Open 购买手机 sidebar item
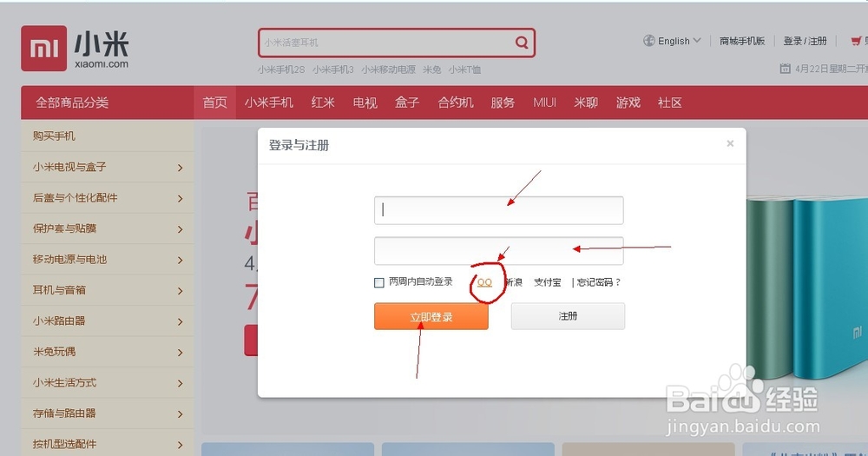This screenshot has width=868, height=456. pos(108,136)
